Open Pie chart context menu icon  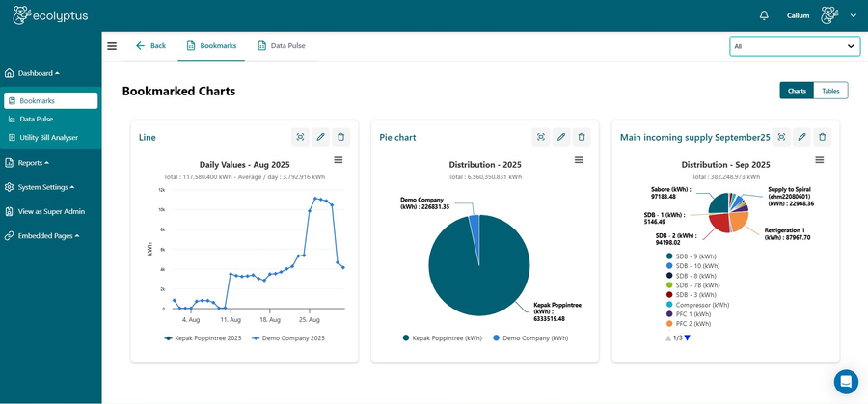coord(579,160)
